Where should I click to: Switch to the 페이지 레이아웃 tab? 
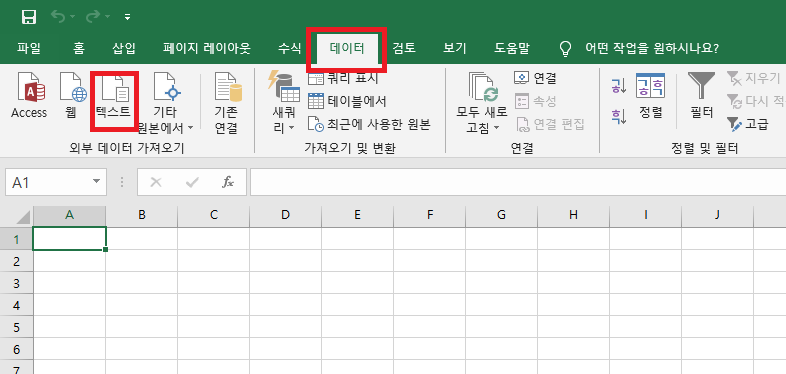point(207,48)
